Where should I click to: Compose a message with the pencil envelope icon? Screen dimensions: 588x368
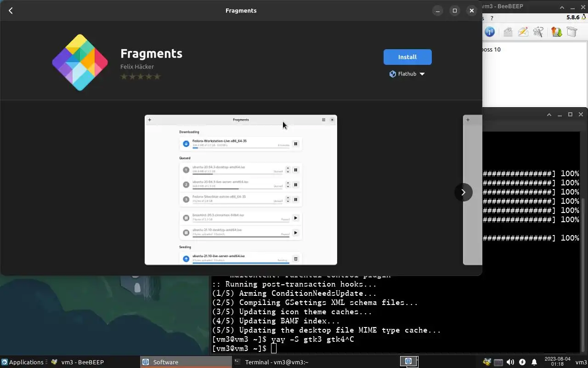point(523,32)
